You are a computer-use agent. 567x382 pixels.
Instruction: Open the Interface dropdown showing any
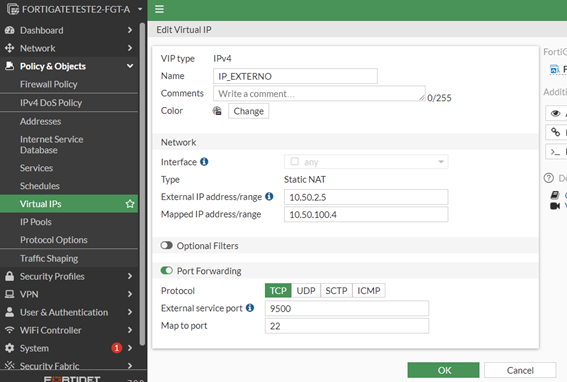(366, 162)
